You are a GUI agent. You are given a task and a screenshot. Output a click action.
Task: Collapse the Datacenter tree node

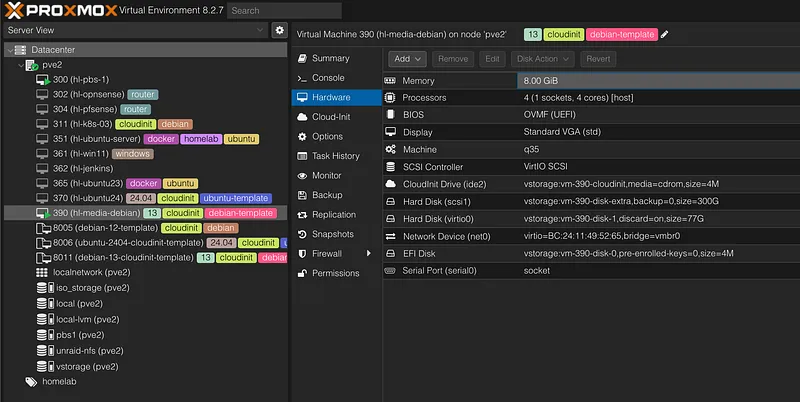point(8,50)
